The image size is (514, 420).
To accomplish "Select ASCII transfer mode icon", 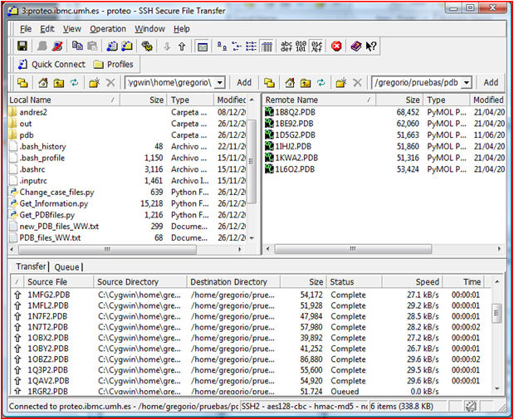I will [286, 46].
